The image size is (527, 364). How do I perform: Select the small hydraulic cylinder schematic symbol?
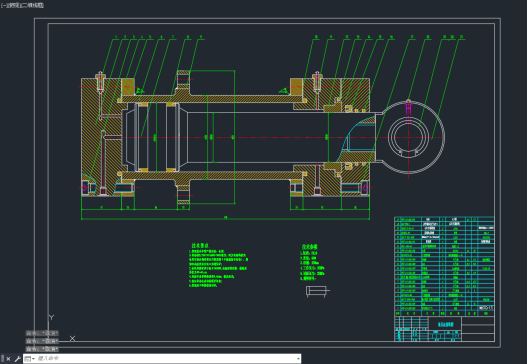click(317, 291)
